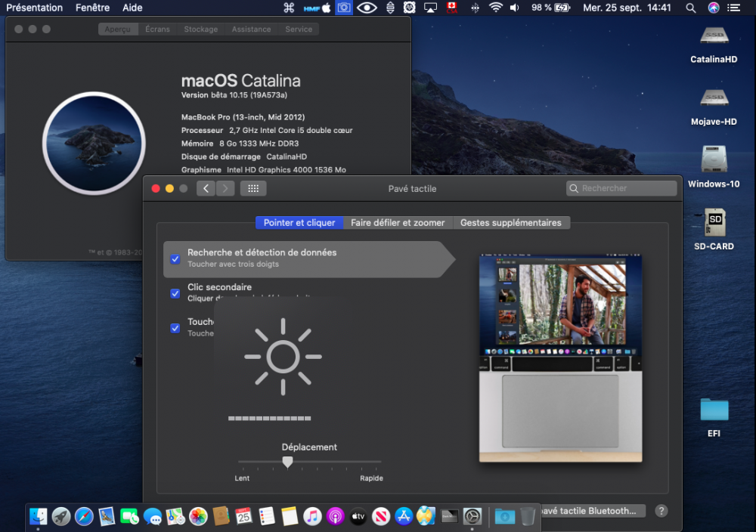Click the eye icon in menu bar
This screenshot has height=532, width=756.
pos(367,8)
